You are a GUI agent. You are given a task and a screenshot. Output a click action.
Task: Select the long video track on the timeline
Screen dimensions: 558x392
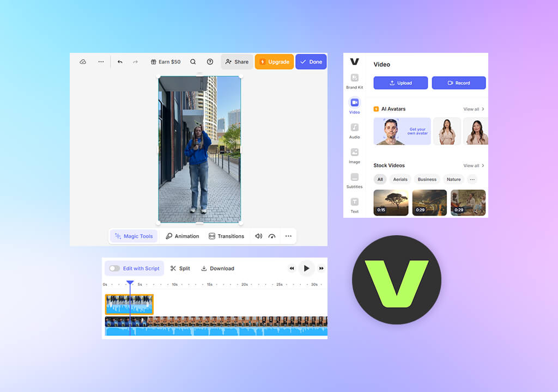tap(216, 326)
